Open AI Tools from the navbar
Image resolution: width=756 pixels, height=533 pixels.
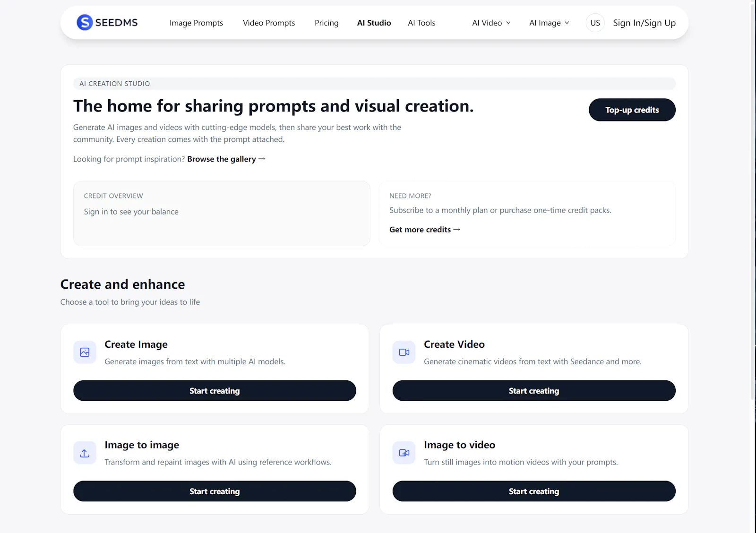(421, 23)
